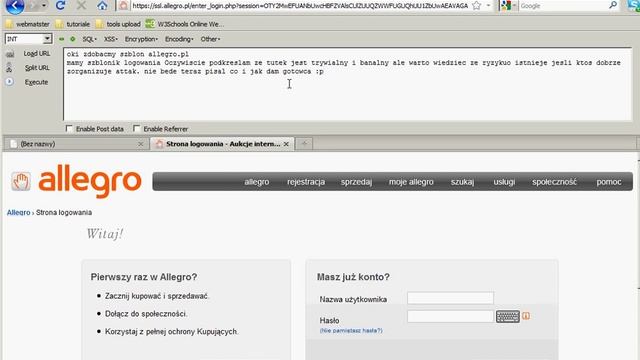Click the site identity icon before the URL

tap(124, 6)
